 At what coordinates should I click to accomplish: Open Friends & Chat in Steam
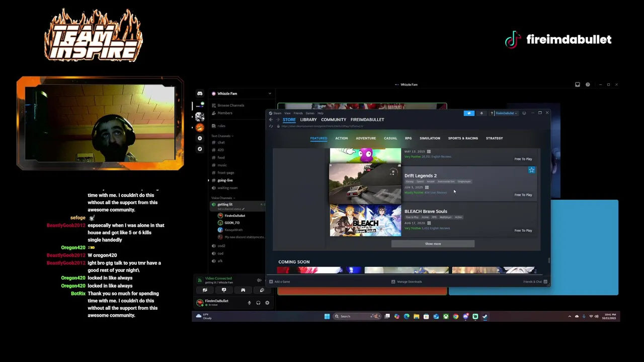(x=535, y=282)
